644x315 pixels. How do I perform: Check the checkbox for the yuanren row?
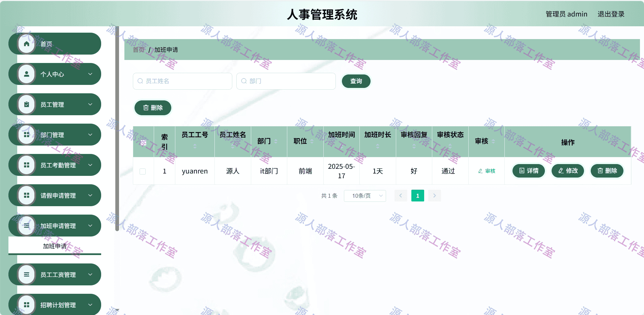tap(143, 171)
